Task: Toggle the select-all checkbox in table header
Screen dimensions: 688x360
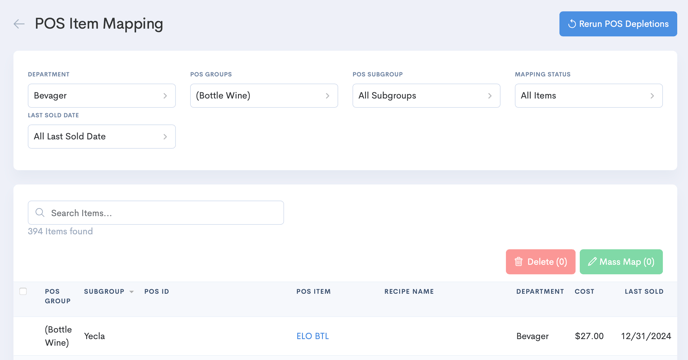Action: pos(23,291)
